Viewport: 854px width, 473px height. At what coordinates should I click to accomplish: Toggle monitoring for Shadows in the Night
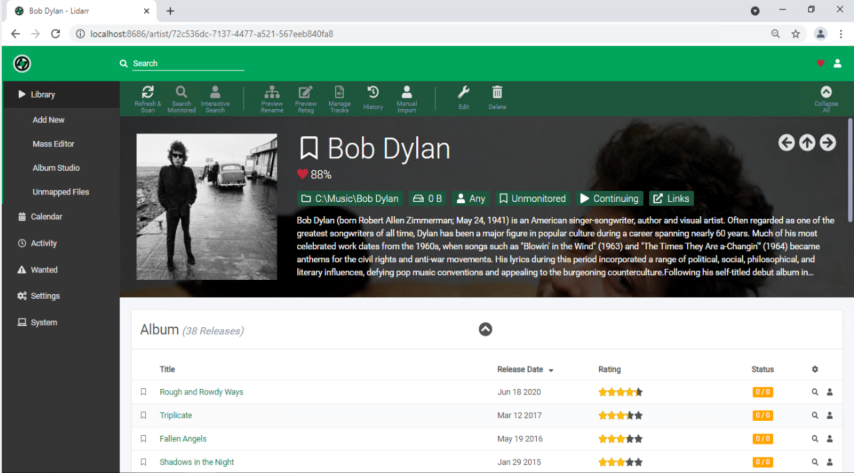(x=143, y=462)
